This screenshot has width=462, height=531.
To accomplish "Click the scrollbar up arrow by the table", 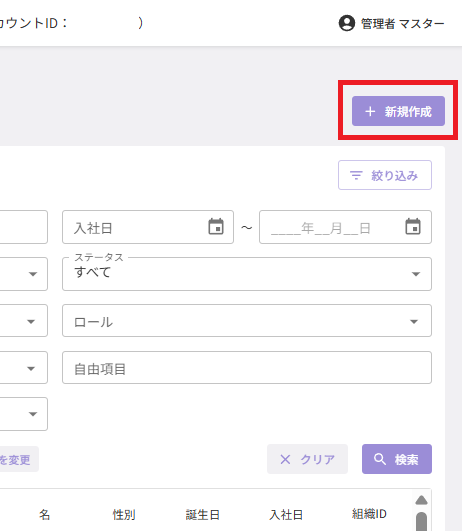I will click(421, 500).
